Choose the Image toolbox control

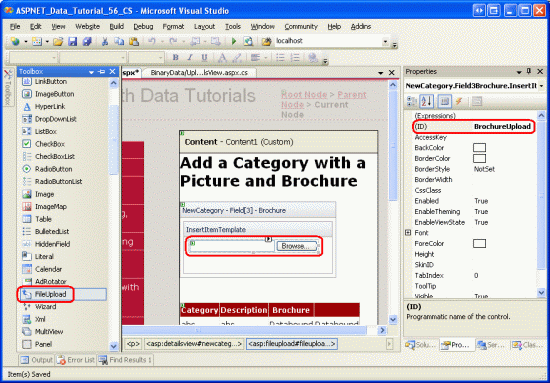pos(44,194)
